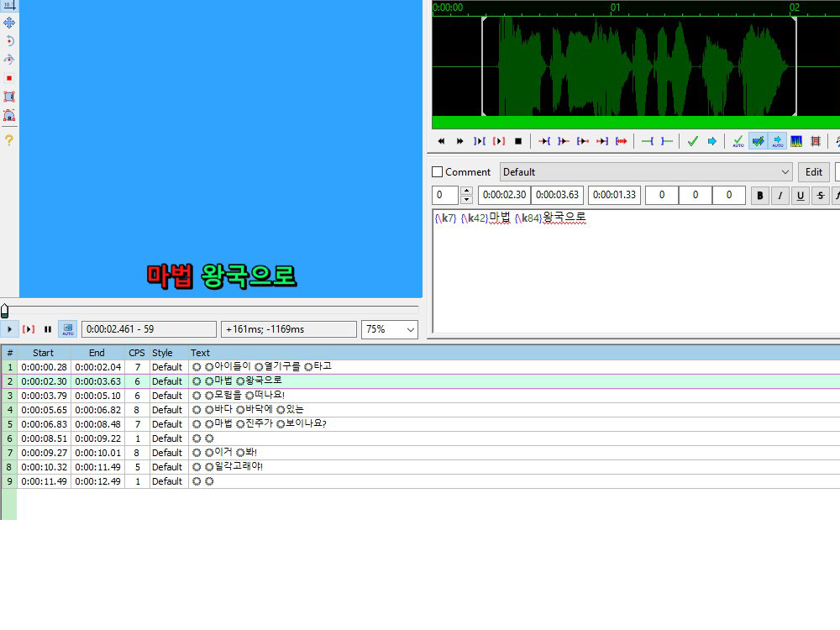
Task: Toggle strikeout formatting button
Action: point(821,196)
